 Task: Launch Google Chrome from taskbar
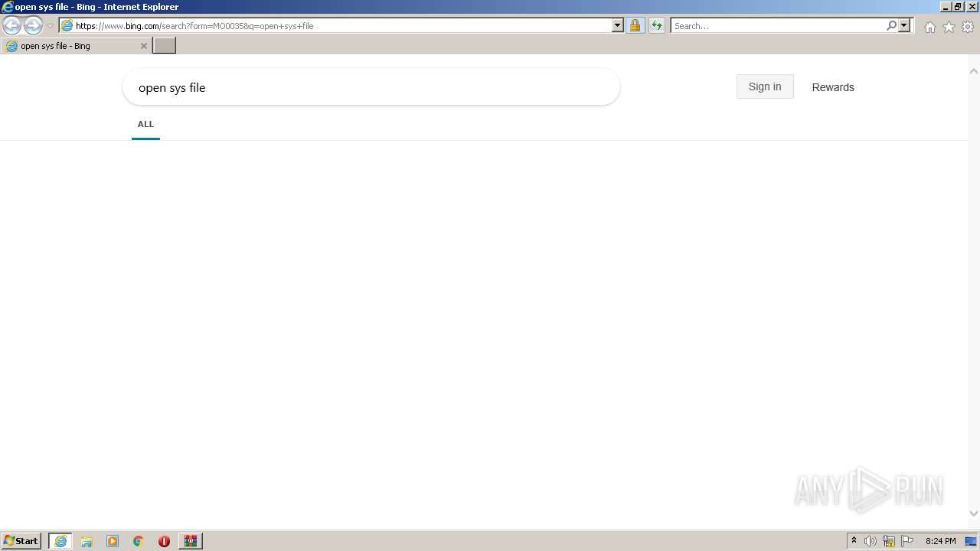coord(139,541)
